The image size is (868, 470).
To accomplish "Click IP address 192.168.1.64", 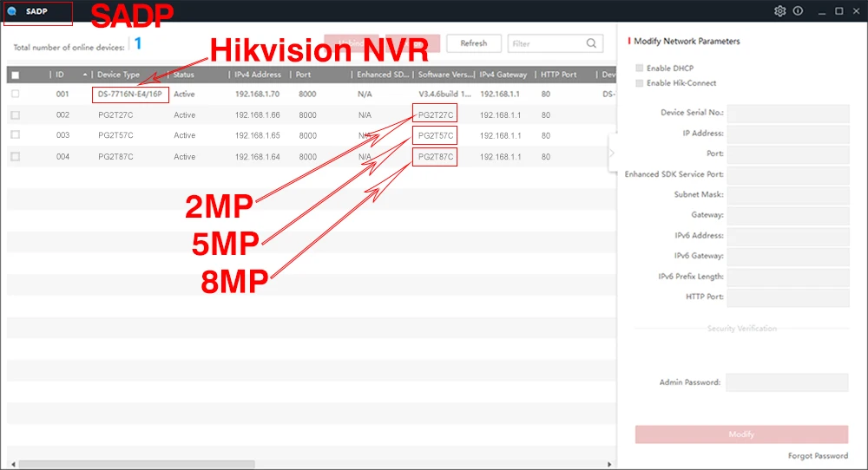I will (257, 156).
